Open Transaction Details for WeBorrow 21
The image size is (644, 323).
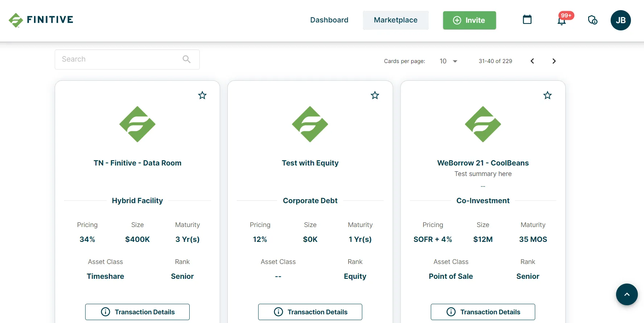tap(483, 312)
